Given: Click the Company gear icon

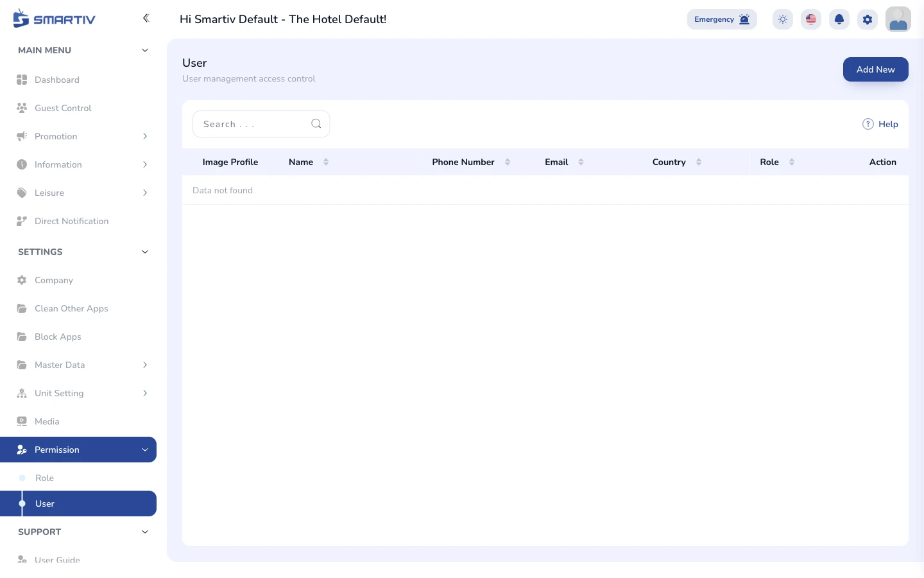Looking at the screenshot, I should [22, 280].
